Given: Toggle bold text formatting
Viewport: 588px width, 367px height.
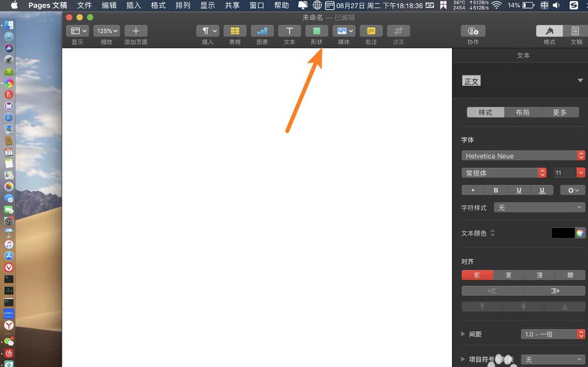Looking at the screenshot, I should point(496,190).
